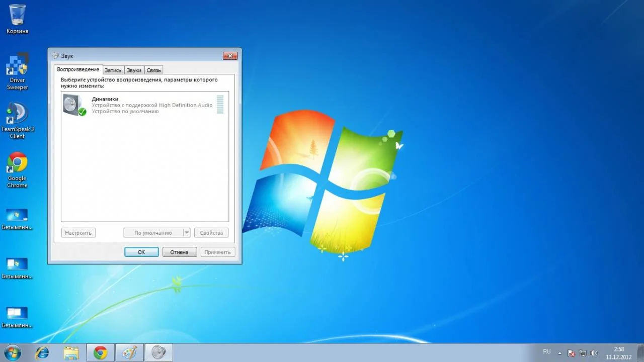
Task: Click the Sound dialog taskbar button
Action: (159, 353)
